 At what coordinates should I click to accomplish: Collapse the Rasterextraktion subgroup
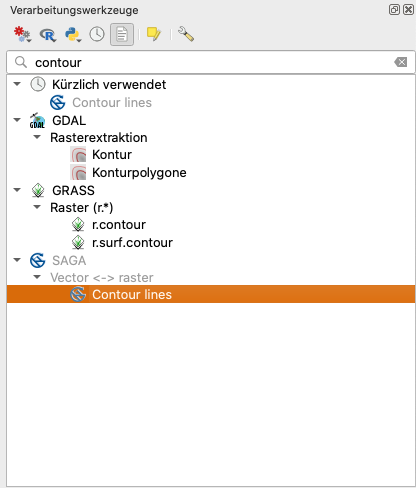pyautogui.click(x=37, y=137)
